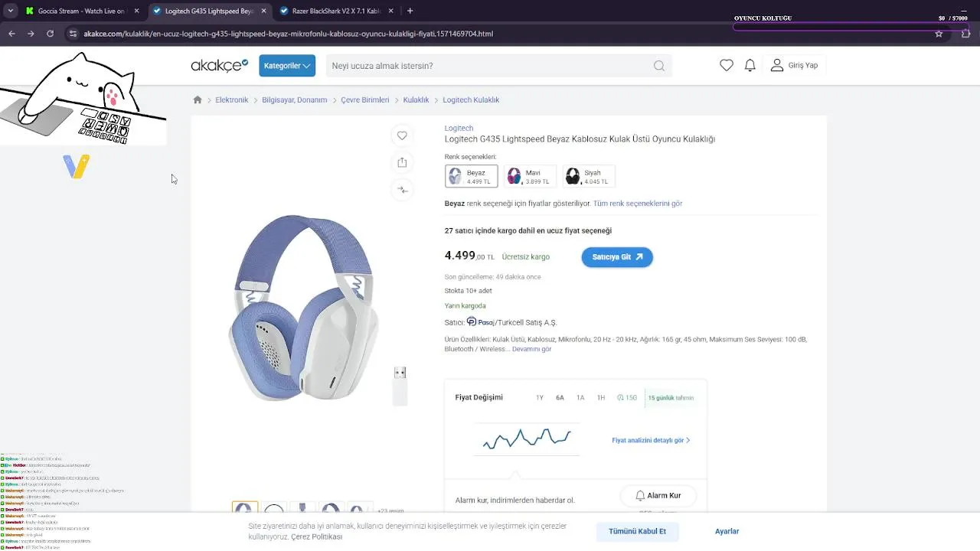Click the main headset product image
Screen dimensions: 980x551
pyautogui.click(x=304, y=308)
